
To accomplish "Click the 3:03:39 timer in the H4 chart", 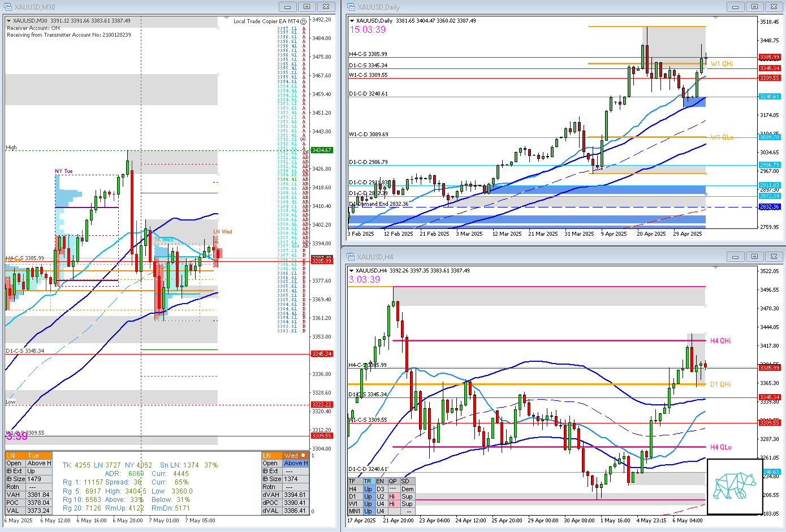I will coord(365,280).
